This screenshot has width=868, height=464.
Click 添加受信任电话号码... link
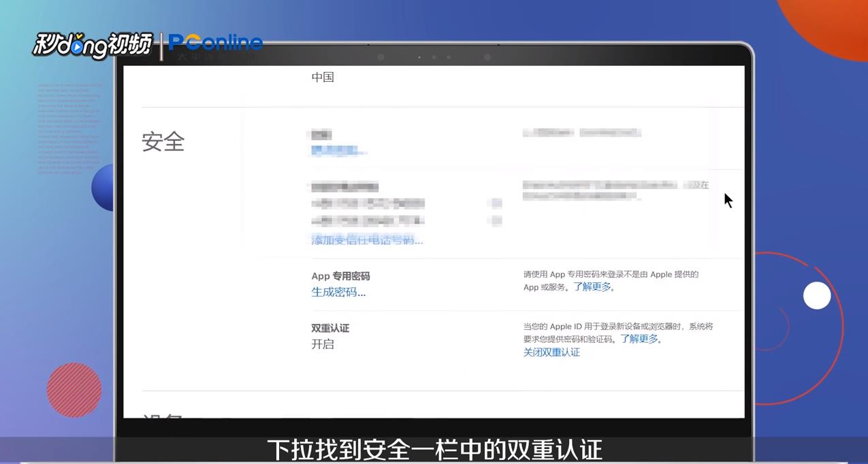click(367, 240)
